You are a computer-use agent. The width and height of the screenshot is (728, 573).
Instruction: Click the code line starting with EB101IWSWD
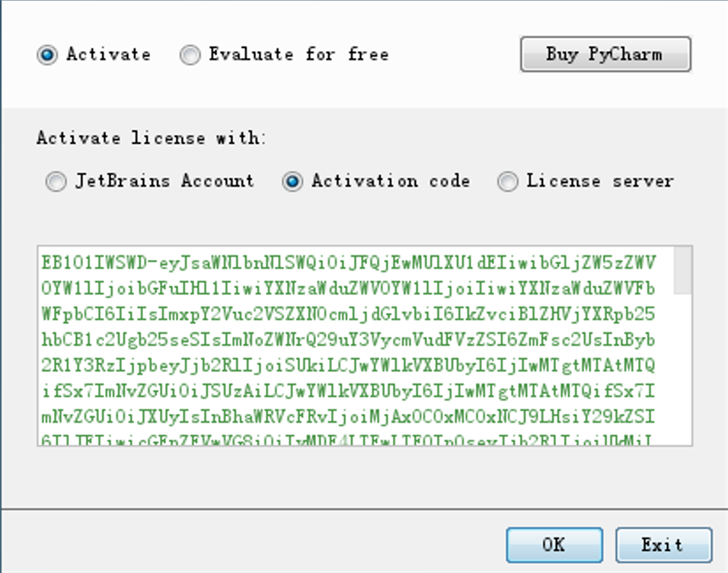click(348, 263)
